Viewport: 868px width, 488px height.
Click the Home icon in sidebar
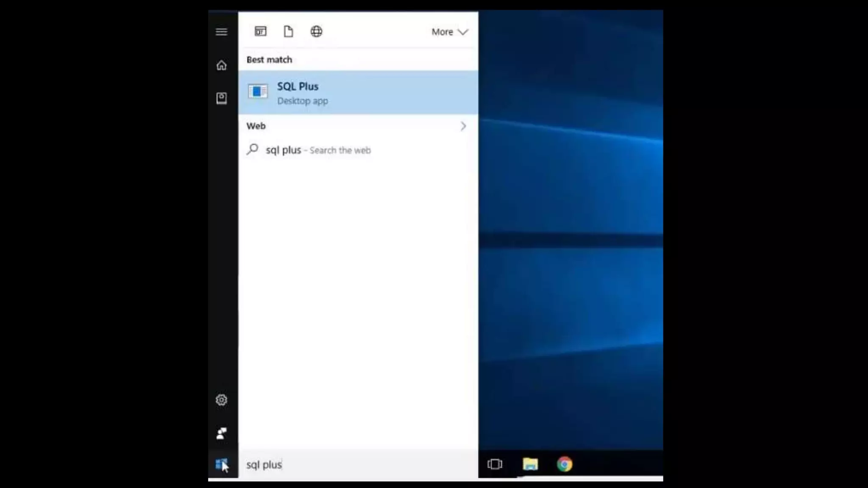(221, 65)
